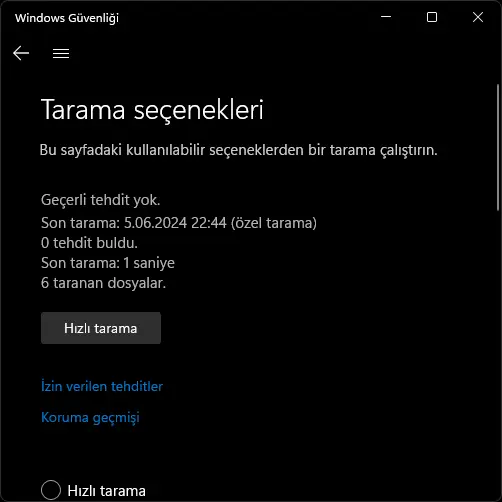The height and width of the screenshot is (502, 502).
Task: Click the Tarama seçenekleri page heading
Action: 152,110
